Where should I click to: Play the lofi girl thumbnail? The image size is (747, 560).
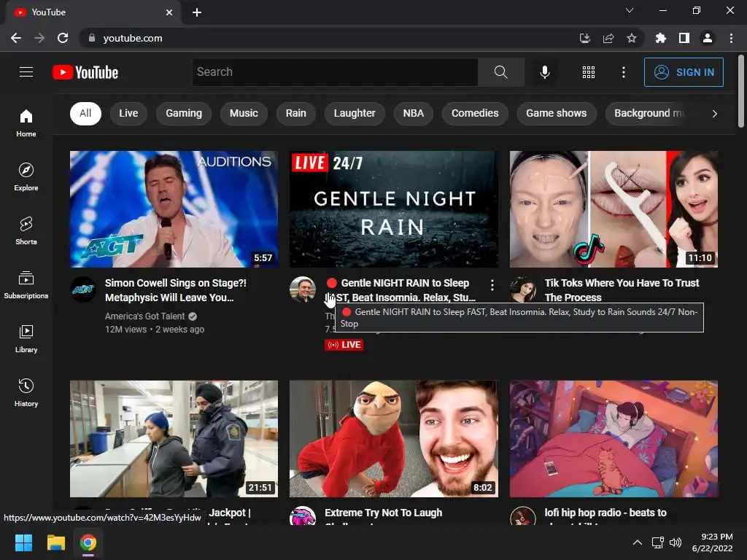click(x=614, y=438)
